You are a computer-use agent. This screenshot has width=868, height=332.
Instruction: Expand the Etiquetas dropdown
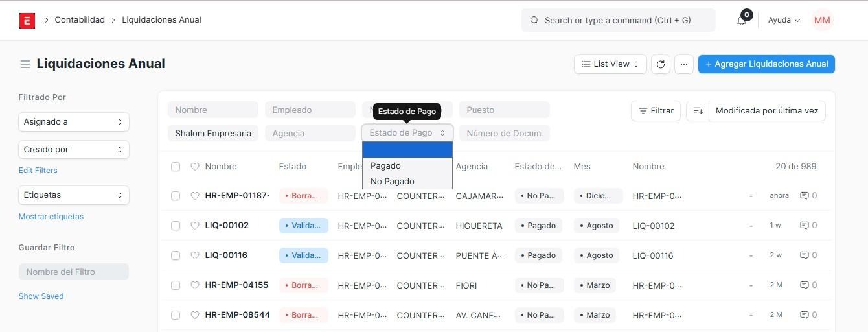(73, 195)
